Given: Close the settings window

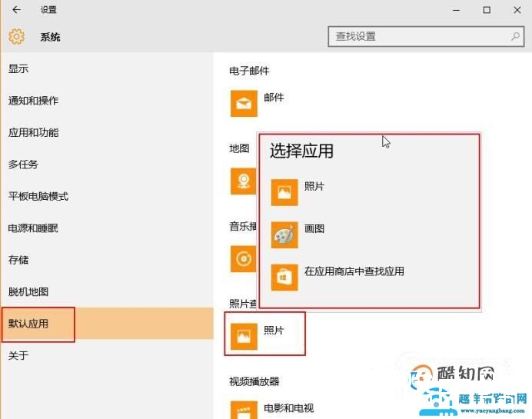Looking at the screenshot, I should point(517,10).
